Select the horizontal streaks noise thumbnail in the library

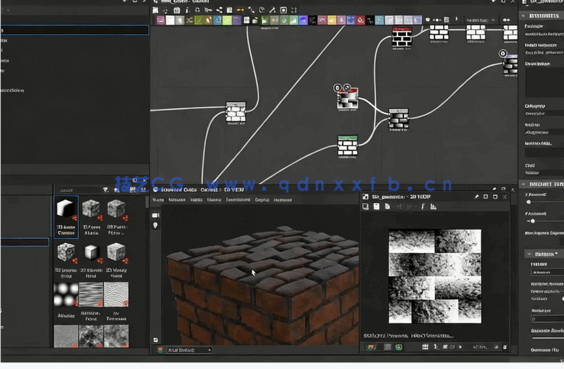(x=91, y=295)
